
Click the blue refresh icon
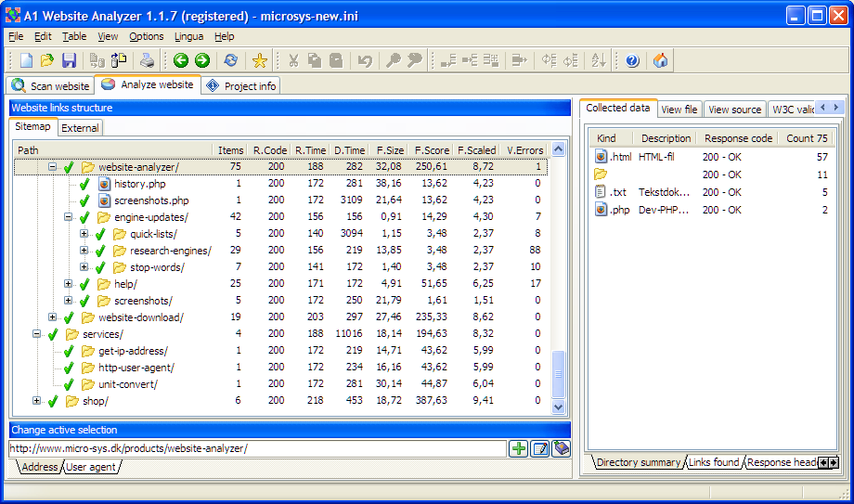pos(231,60)
